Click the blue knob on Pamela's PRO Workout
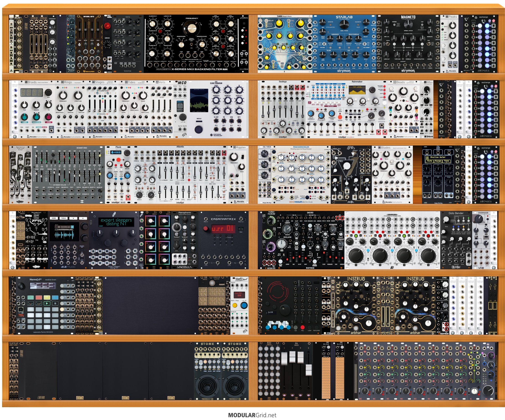Viewport: 505px width, 420px height. (244, 305)
